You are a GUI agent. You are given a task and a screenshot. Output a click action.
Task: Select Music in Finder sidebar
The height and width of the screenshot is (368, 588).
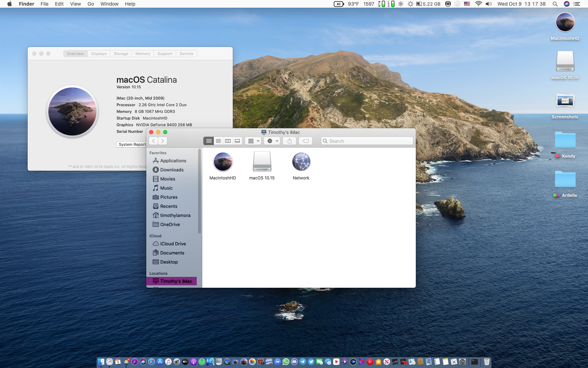point(171,188)
